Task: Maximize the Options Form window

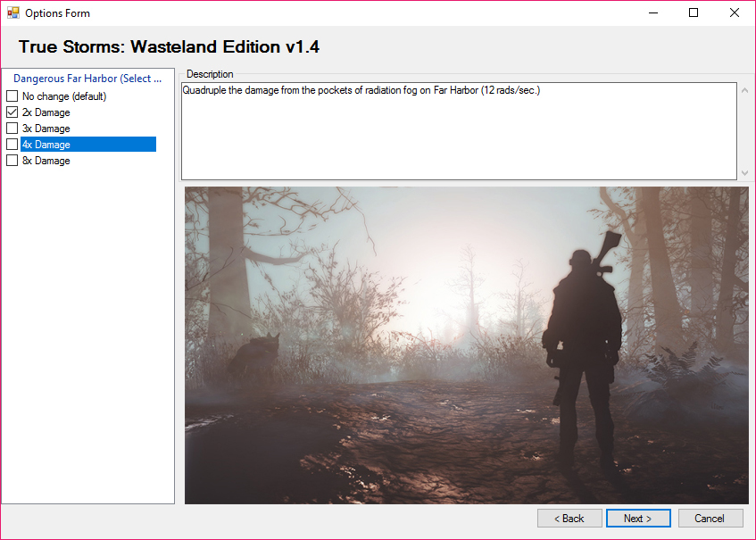Action: coord(694,13)
